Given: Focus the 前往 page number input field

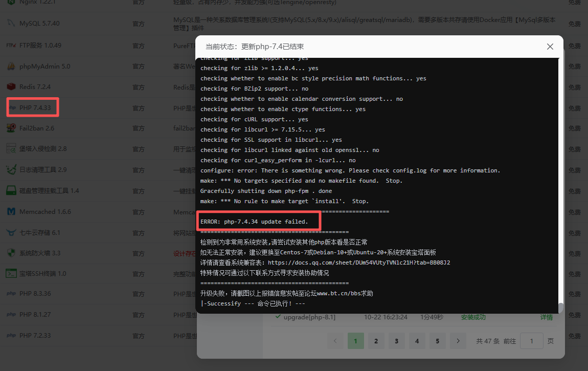Looking at the screenshot, I should [x=531, y=341].
